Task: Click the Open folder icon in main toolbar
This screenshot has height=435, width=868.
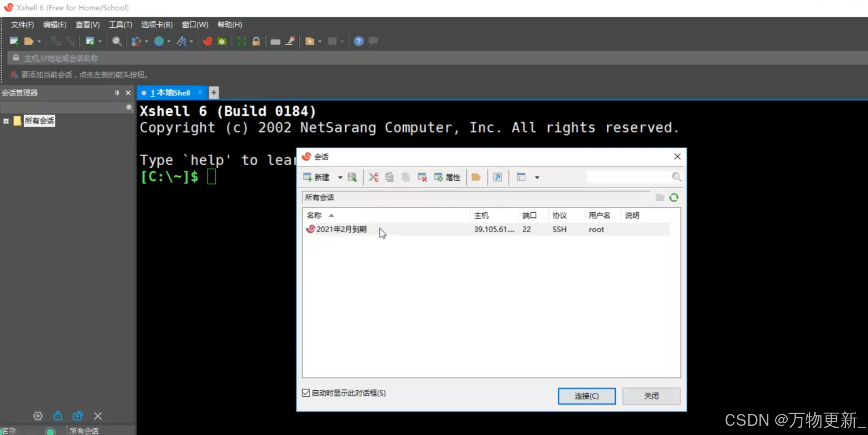Action: tap(29, 41)
